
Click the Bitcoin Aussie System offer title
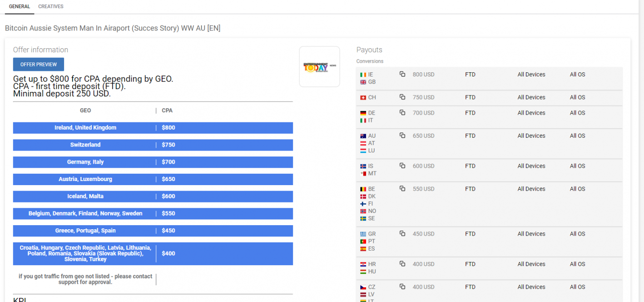point(113,28)
